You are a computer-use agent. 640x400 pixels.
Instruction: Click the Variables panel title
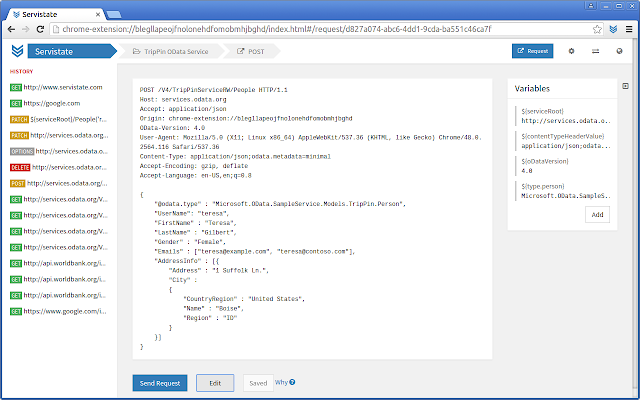click(x=532, y=89)
